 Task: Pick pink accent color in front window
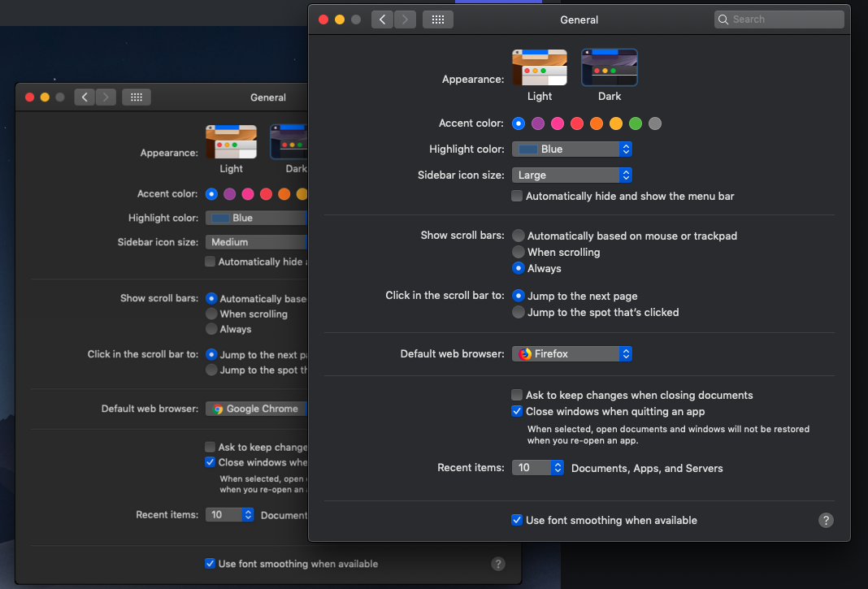point(558,123)
